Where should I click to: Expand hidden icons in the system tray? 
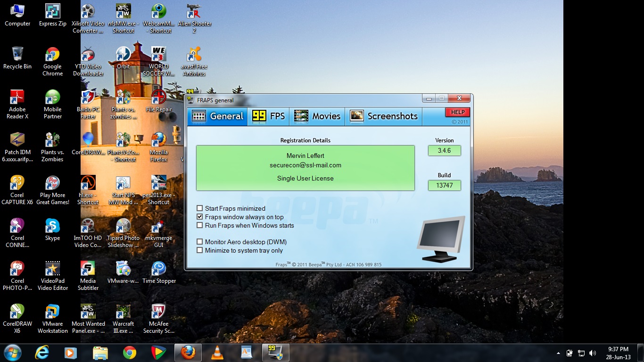click(x=557, y=352)
